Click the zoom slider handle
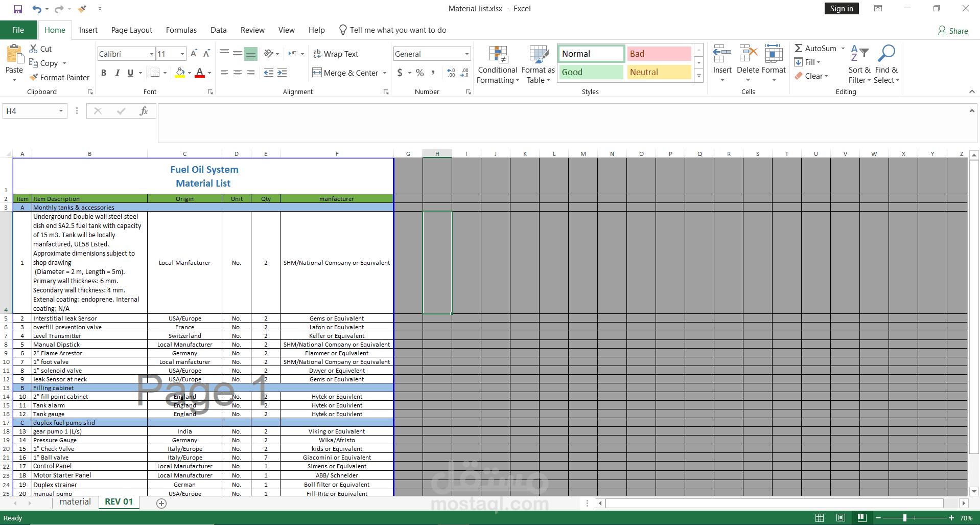This screenshot has width=980, height=525. click(905, 518)
